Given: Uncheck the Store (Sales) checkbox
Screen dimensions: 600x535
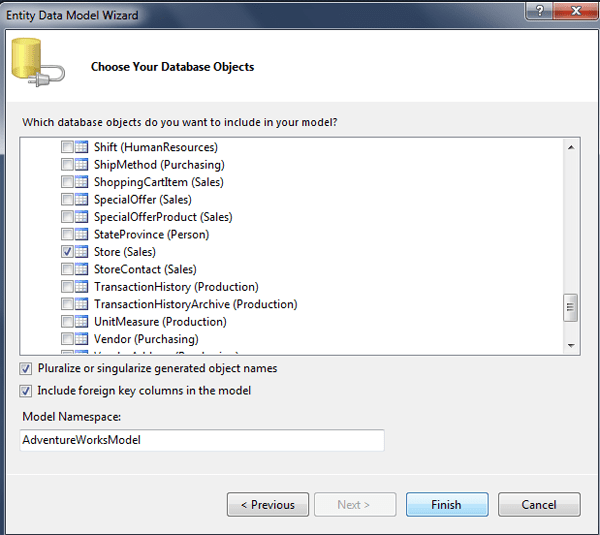Looking at the screenshot, I should click(67, 252).
